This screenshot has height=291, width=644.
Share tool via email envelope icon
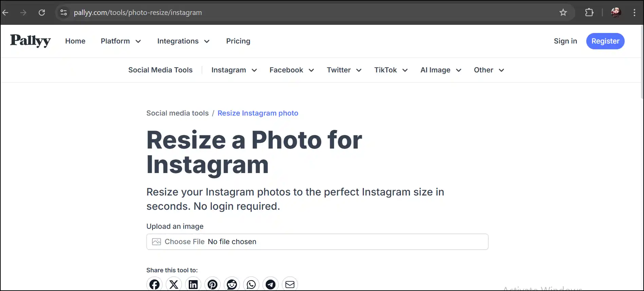[290, 284]
